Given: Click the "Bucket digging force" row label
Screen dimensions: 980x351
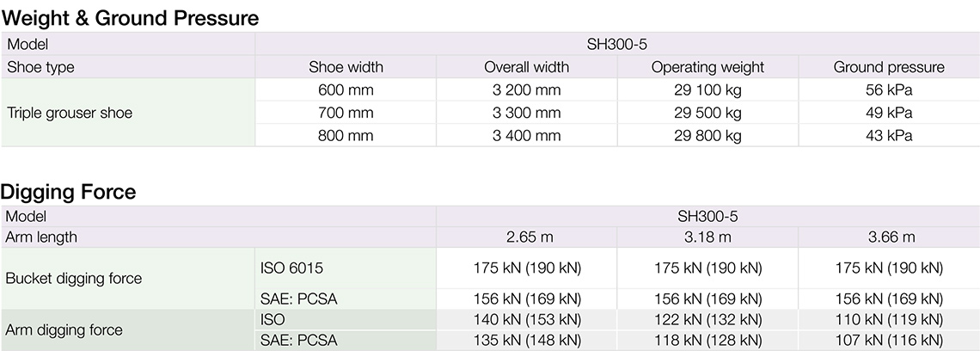Looking at the screenshot, I should pos(74,279).
